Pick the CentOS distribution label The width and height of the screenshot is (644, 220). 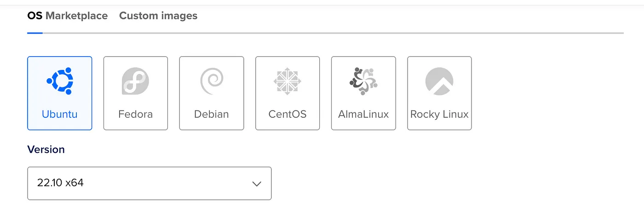coord(287,114)
